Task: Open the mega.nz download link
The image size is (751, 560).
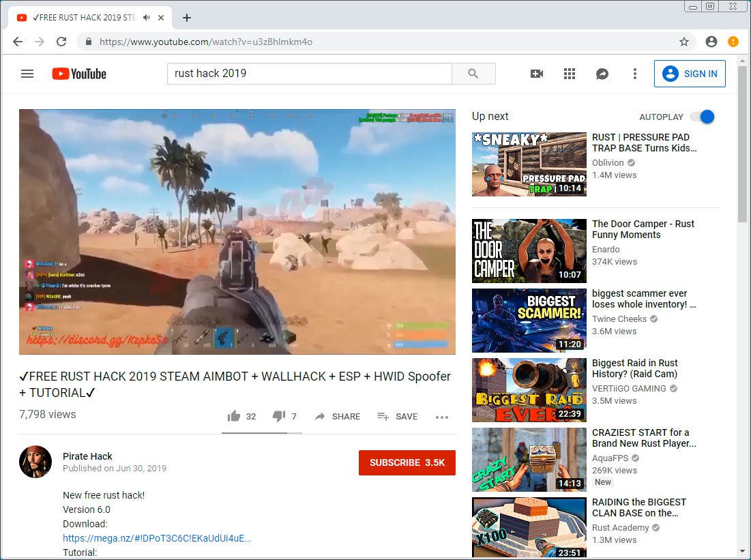Action: [157, 538]
